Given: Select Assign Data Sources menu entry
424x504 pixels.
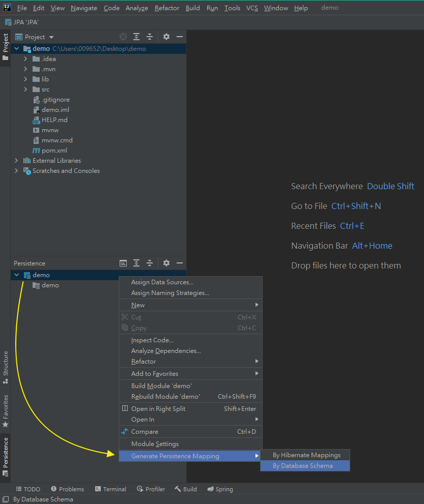Looking at the screenshot, I should (162, 282).
